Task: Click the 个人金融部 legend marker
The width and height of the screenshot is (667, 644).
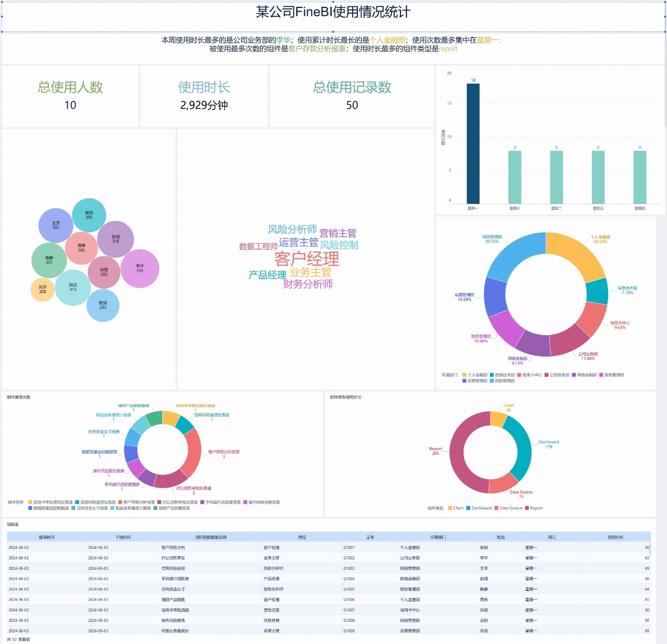Action: click(465, 375)
